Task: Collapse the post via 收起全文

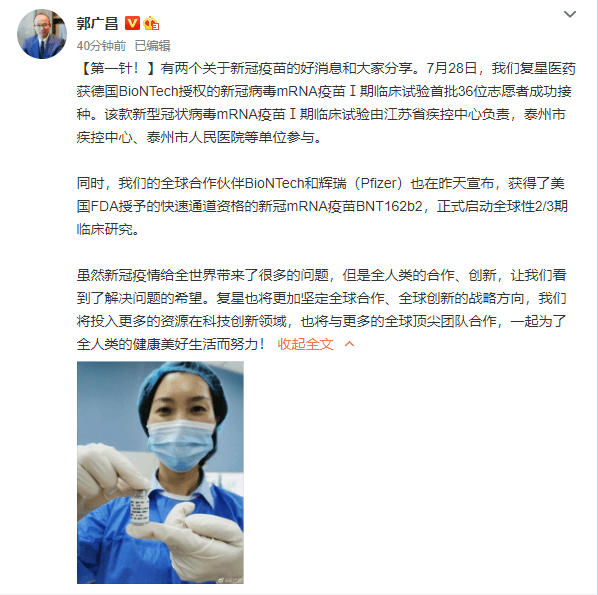Action: pyautogui.click(x=305, y=344)
